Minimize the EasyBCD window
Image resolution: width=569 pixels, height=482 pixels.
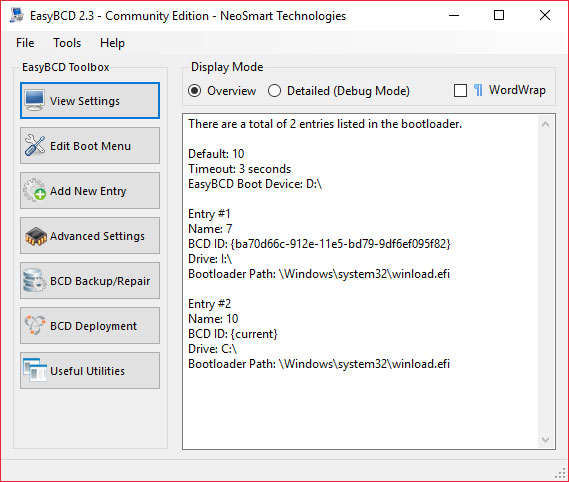(x=454, y=16)
